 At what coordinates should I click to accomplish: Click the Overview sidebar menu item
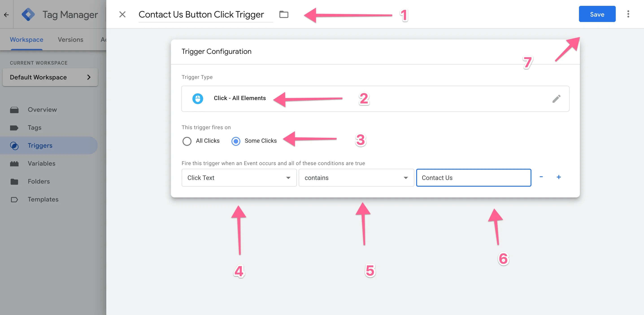42,110
